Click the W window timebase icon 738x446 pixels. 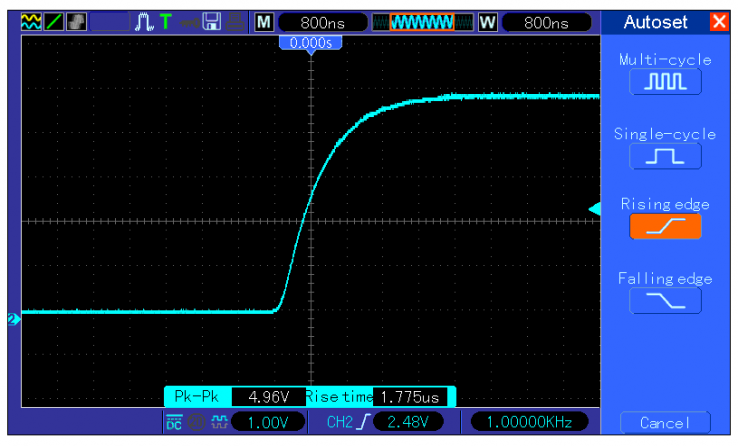point(488,21)
